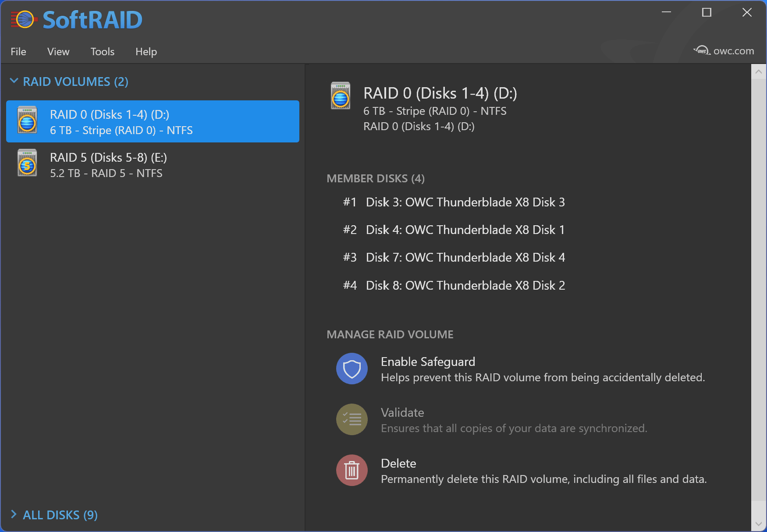
Task: Click the scrollbar up arrow
Action: 759,72
